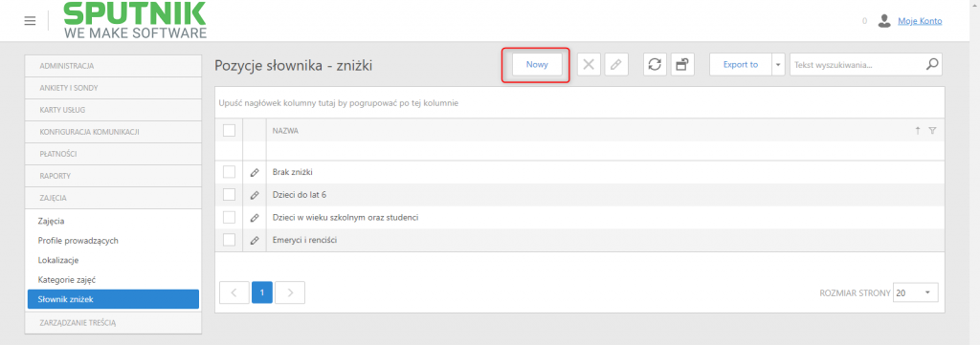Refresh the list with the reload icon

[655, 64]
